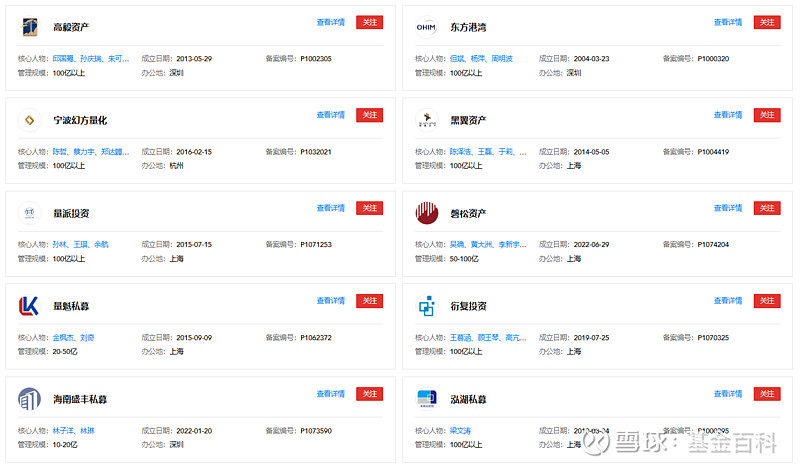Select registration number P1032021
This screenshot has height=467, width=800.
(316, 152)
